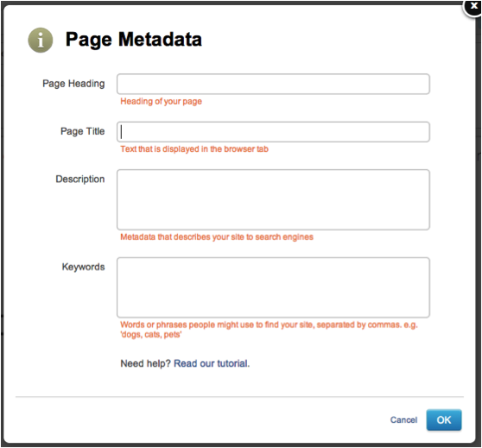The height and width of the screenshot is (448, 482).
Task: Open the 'Read our tutorial' link
Action: tap(212, 363)
